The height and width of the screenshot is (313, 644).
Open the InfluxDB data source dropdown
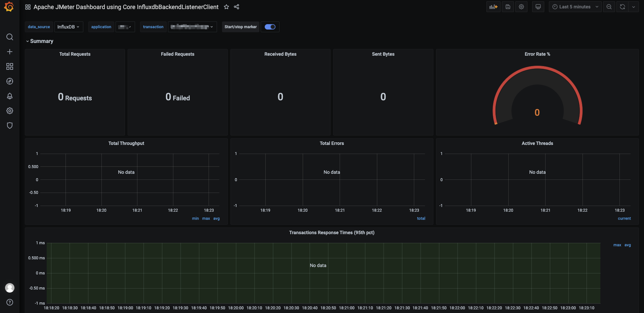[69, 27]
